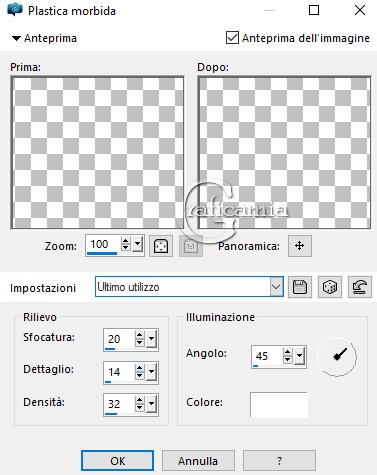Click the randomize parameters dice icon

click(x=330, y=287)
